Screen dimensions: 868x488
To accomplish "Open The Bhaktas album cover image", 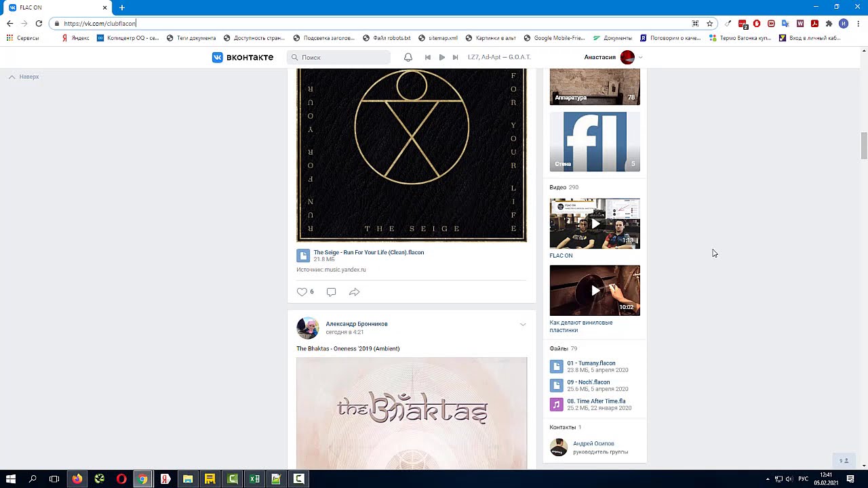I will 412,413.
